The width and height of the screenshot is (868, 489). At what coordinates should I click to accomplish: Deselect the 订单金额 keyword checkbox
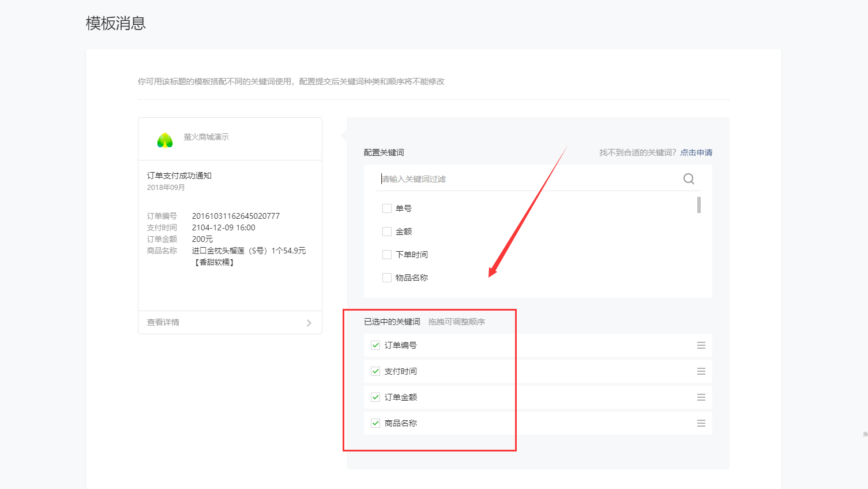(375, 397)
